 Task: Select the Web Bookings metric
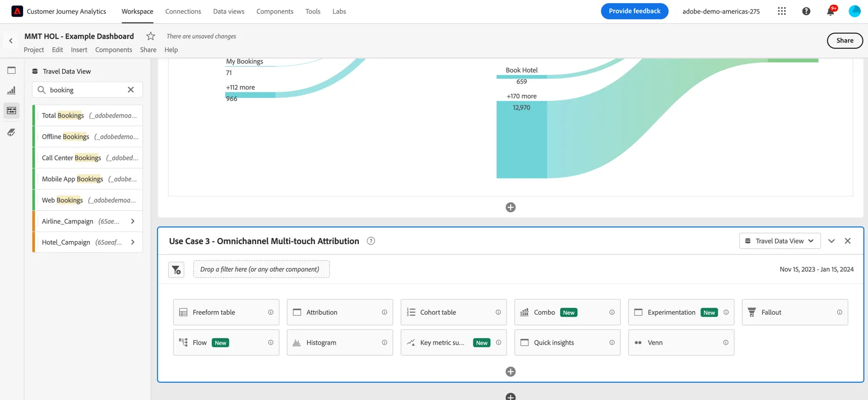[88, 200]
